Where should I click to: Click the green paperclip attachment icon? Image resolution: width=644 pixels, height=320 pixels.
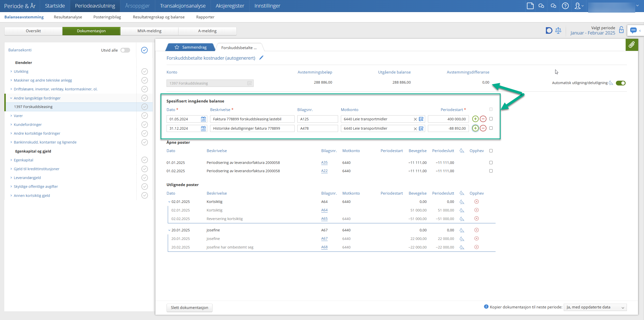[631, 45]
